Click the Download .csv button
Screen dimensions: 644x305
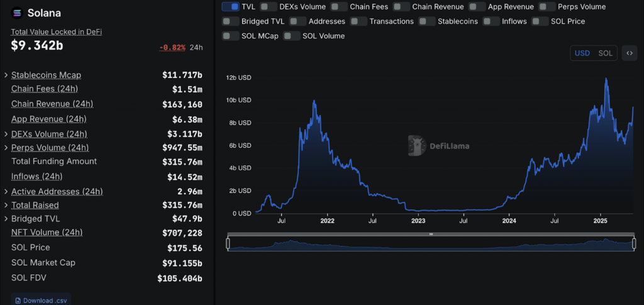[x=41, y=301]
